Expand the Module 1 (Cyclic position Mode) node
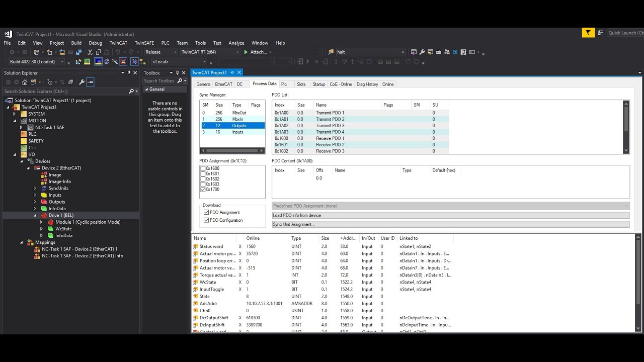Viewport: 644px width, 362px height. (x=42, y=222)
